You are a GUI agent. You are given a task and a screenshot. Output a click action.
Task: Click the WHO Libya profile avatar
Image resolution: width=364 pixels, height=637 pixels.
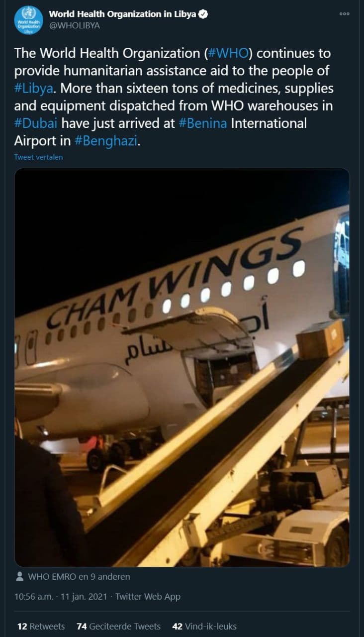click(29, 20)
